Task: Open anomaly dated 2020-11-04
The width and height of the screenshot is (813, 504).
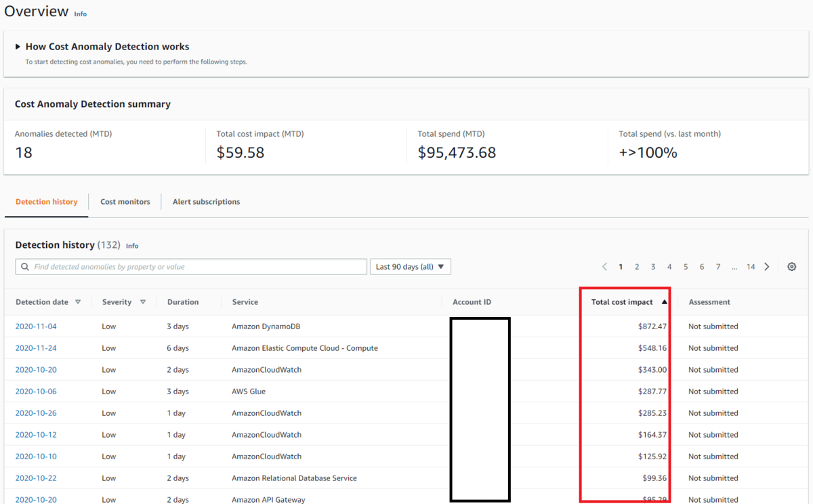Action: coord(36,327)
